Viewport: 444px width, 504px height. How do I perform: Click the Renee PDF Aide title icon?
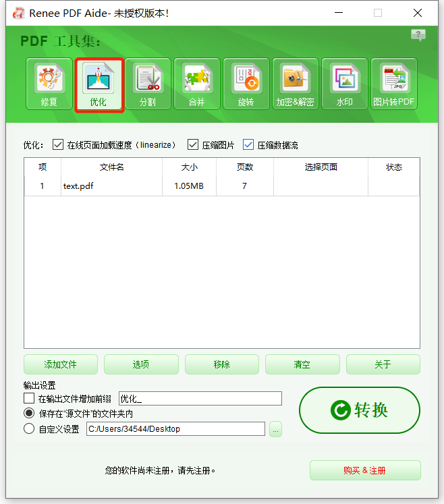point(18,13)
